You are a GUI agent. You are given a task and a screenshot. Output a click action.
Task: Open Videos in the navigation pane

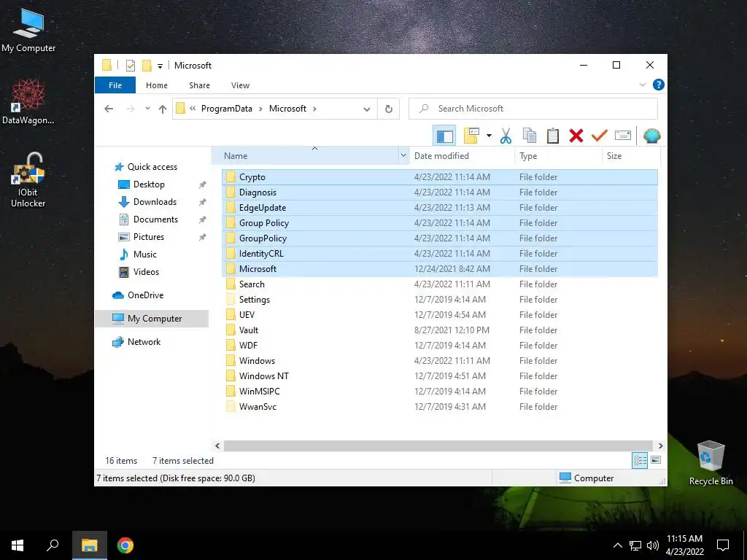click(146, 272)
